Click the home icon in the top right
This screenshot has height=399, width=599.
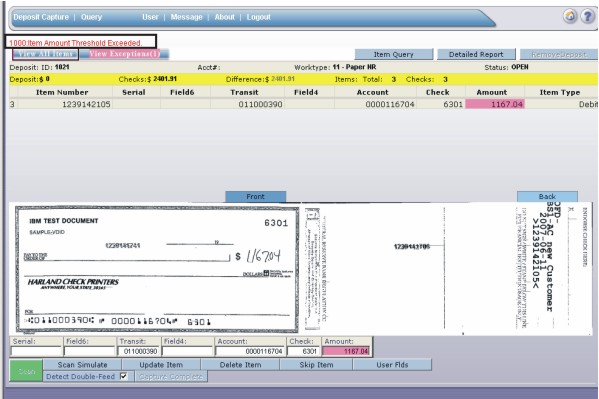[x=570, y=16]
